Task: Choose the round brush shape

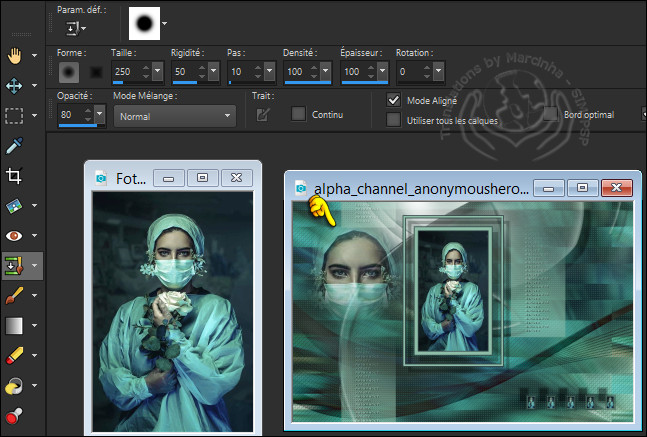Action: (x=70, y=72)
